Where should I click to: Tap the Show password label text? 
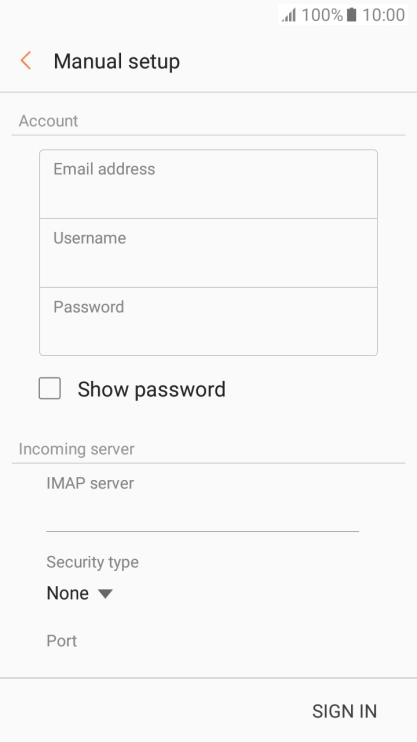pyautogui.click(x=151, y=389)
